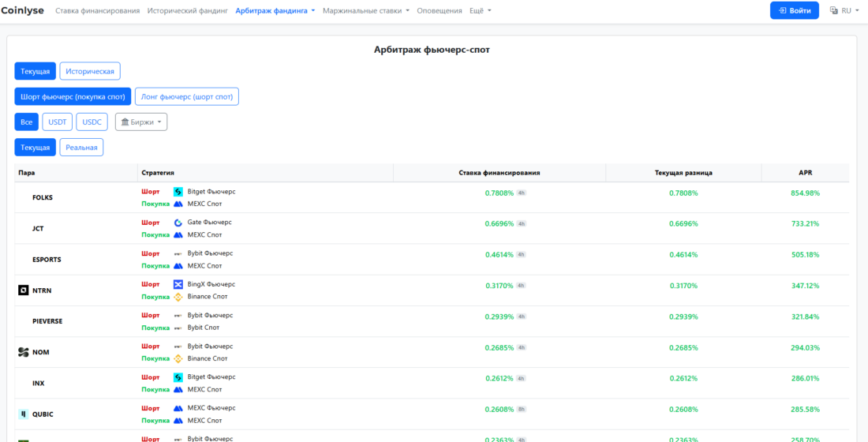The height and width of the screenshot is (442, 868).
Task: Click the NOM coin icon
Action: pos(23,352)
